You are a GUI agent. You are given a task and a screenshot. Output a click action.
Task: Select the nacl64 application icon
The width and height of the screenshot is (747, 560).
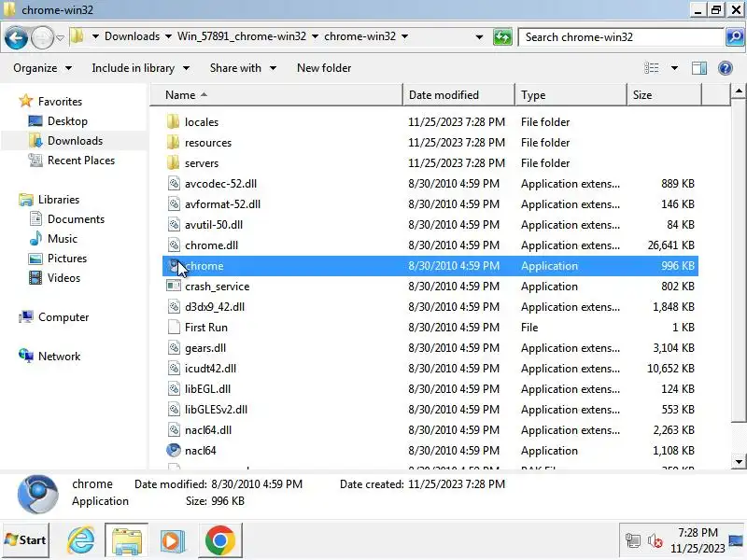tap(174, 450)
